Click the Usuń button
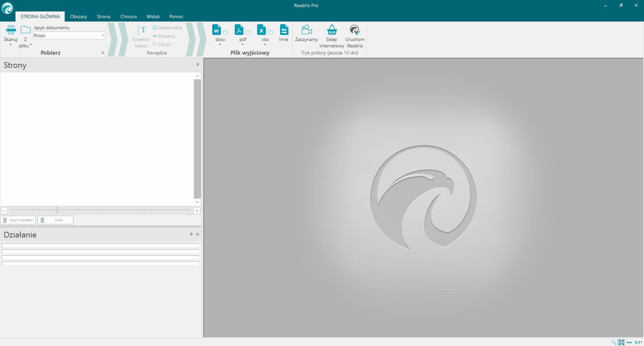The height and width of the screenshot is (346, 644). click(x=55, y=220)
